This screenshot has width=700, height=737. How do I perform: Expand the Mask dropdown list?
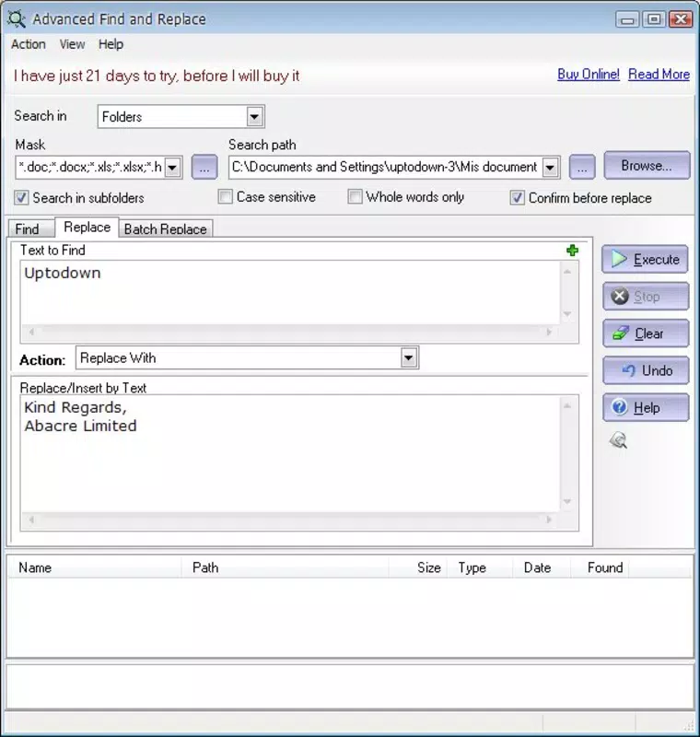172,168
